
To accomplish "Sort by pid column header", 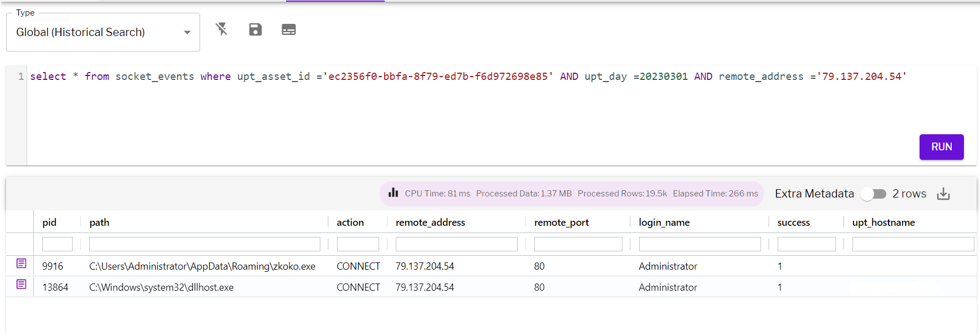I will [x=49, y=222].
